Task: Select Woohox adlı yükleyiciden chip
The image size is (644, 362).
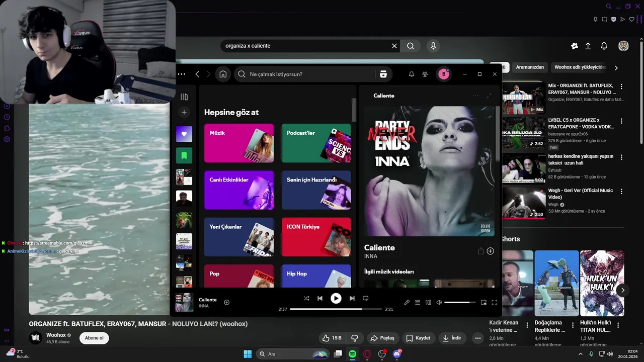Action: pos(580,67)
